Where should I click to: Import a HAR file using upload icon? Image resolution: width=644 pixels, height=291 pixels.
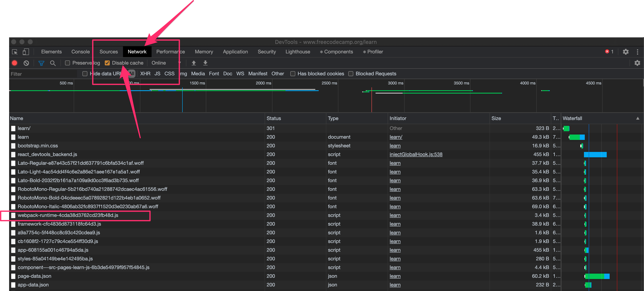click(x=194, y=63)
